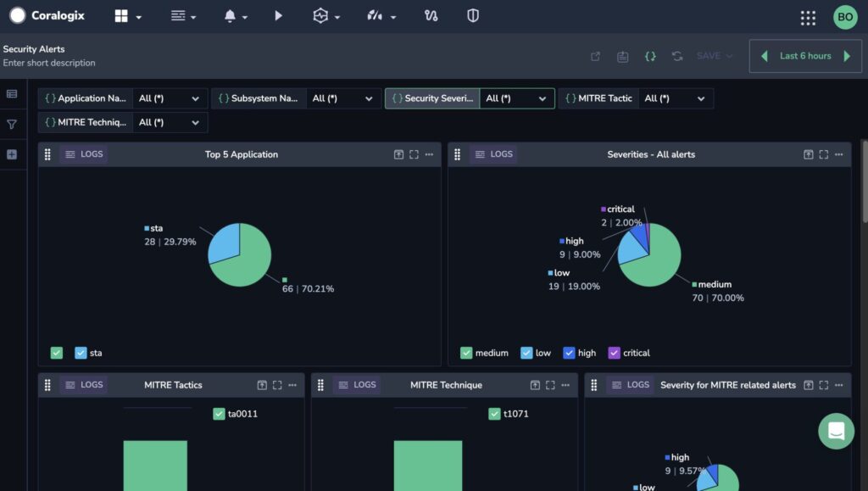Open the BO user avatar menu
The image size is (868, 491).
click(x=845, y=17)
